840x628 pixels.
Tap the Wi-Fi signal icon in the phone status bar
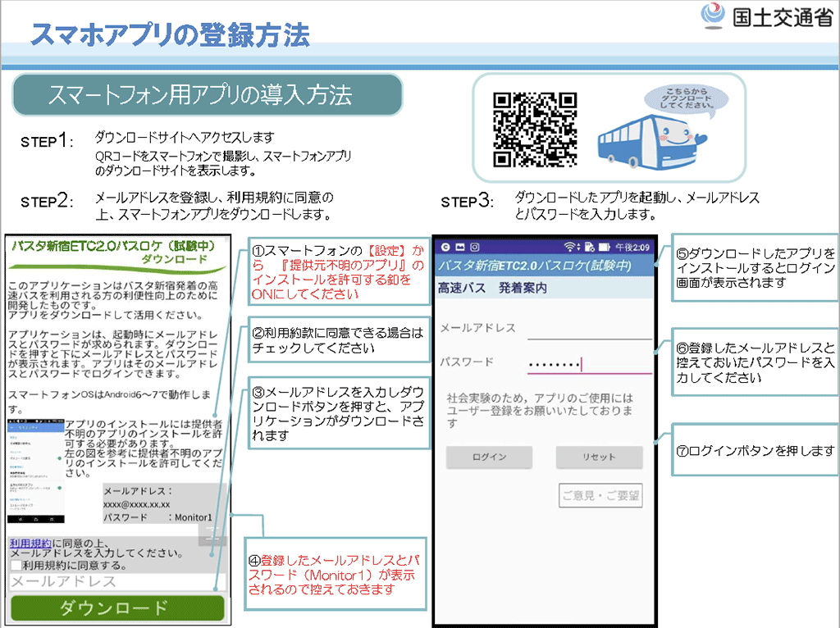[571, 247]
